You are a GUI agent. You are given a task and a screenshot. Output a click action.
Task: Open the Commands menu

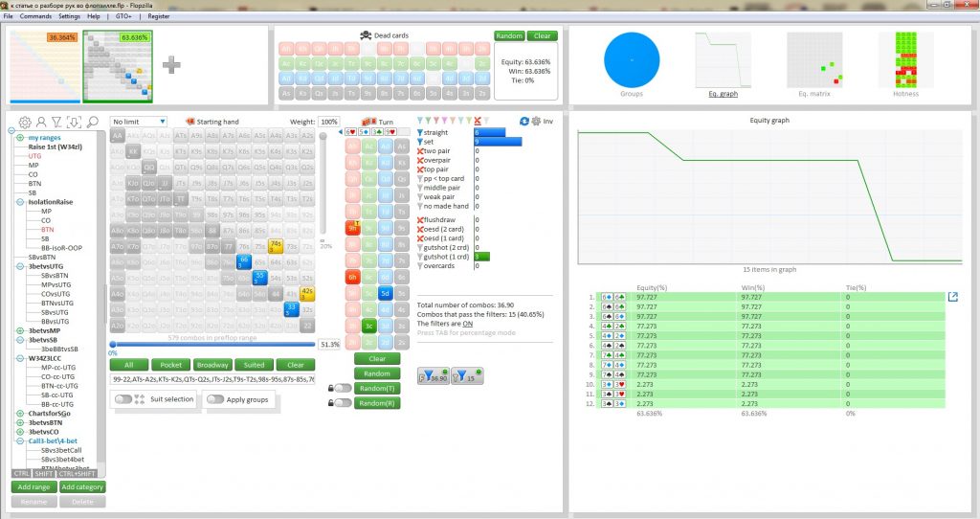pos(35,16)
